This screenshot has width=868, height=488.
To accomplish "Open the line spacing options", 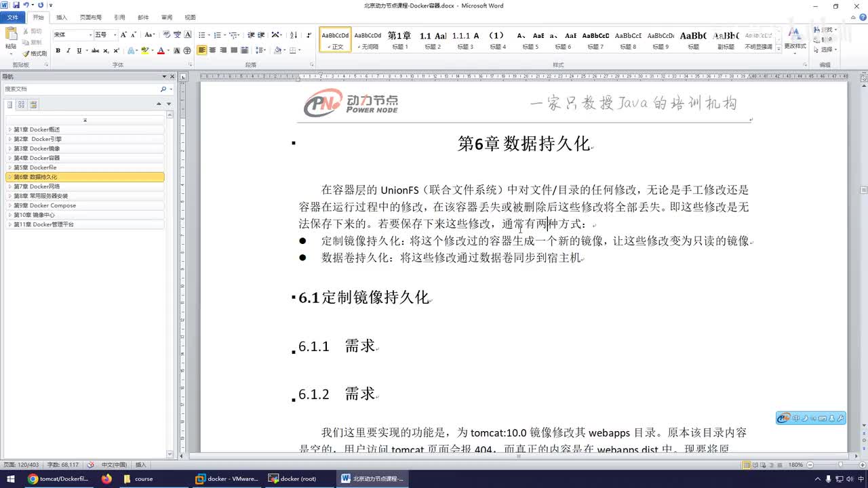I will pyautogui.click(x=260, y=51).
